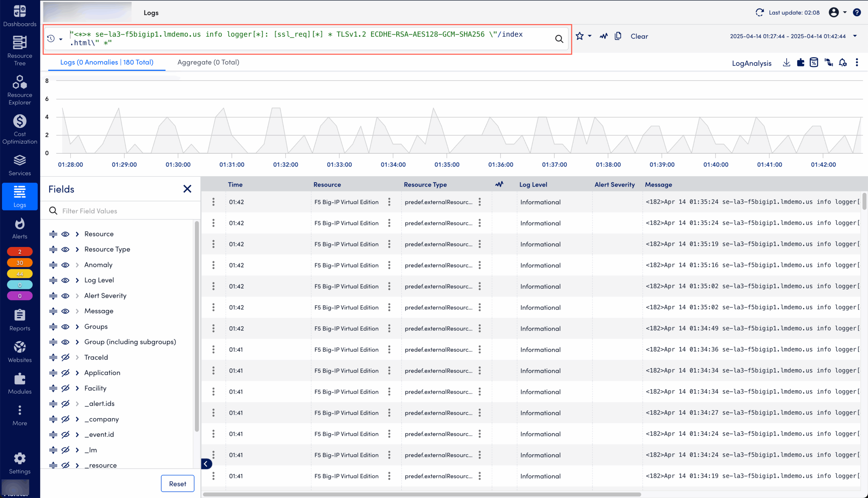868x498 pixels.
Task: Open the query history clock icon
Action: tap(51, 38)
